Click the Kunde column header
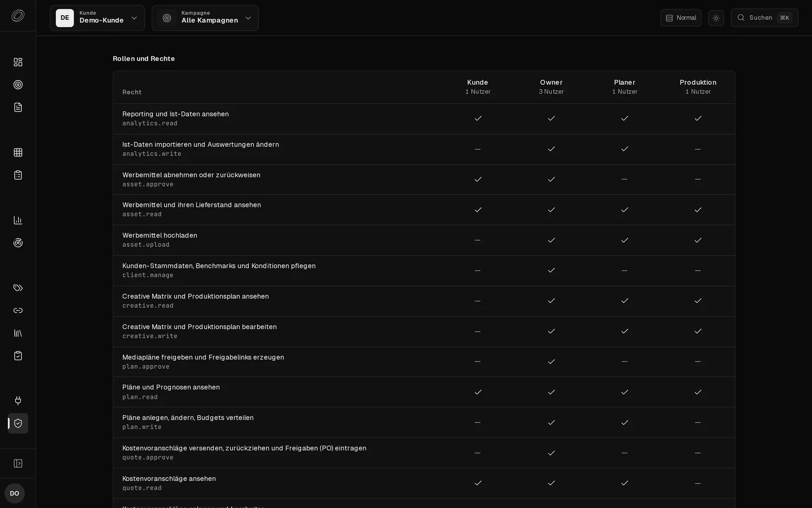This screenshot has width=812, height=508. 478,87
